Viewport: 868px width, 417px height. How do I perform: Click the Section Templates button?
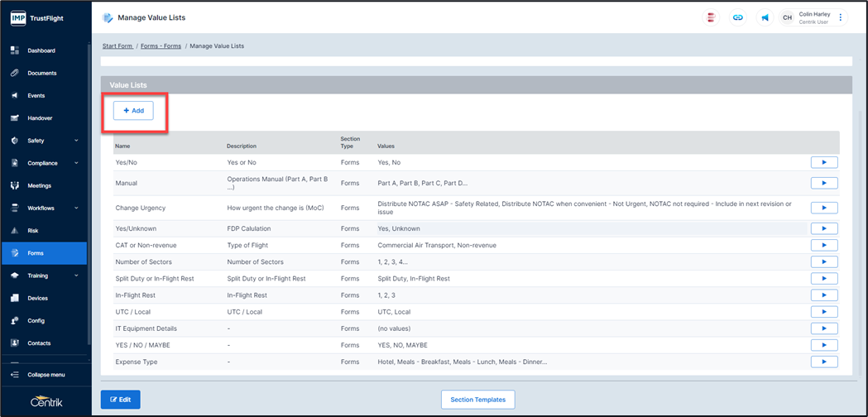click(x=478, y=400)
